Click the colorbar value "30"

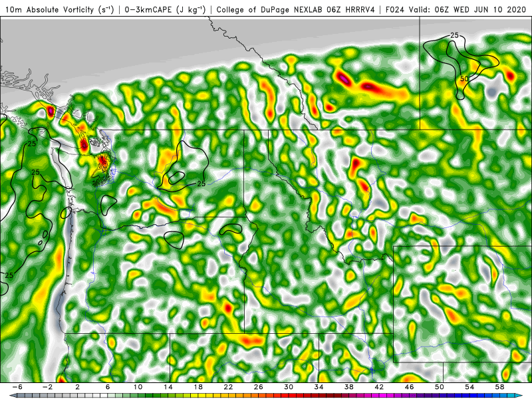[x=289, y=387]
